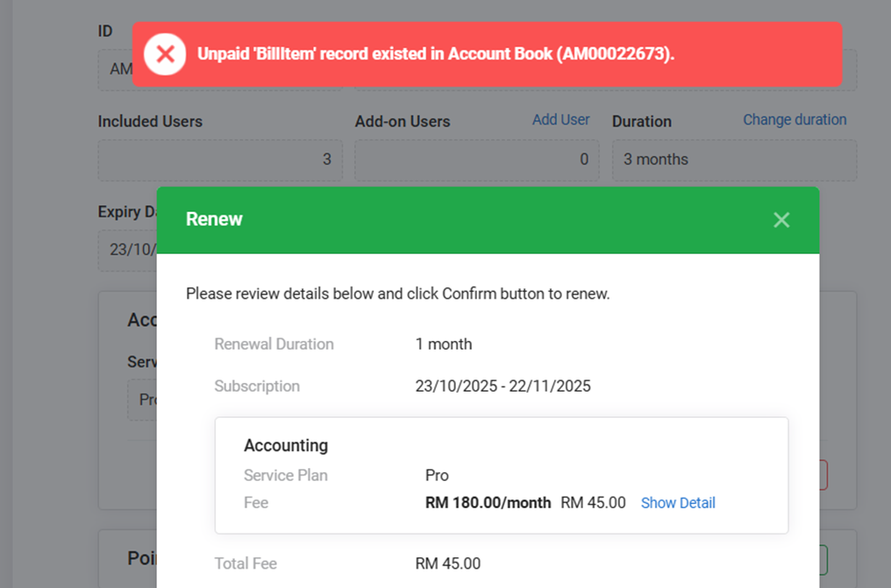Click the Change duration link
Screen dimensions: 891x588
coord(795,120)
